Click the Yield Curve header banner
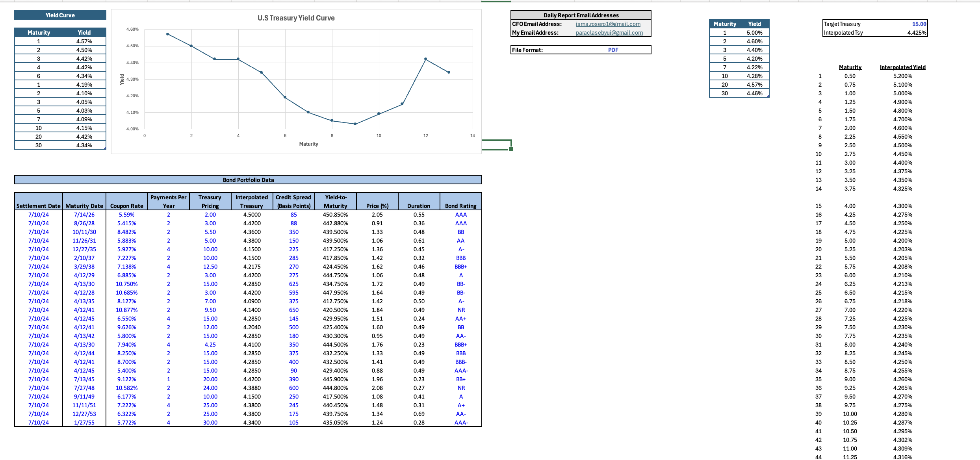 (60, 15)
